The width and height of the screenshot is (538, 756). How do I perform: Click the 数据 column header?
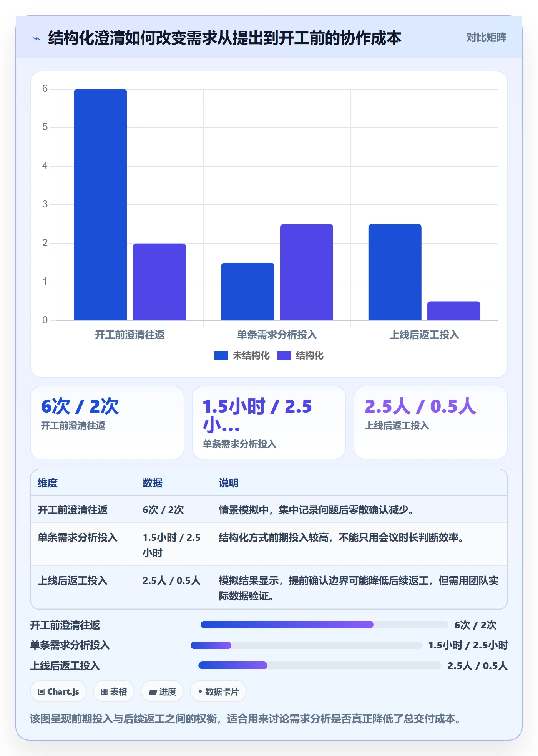[x=153, y=483]
